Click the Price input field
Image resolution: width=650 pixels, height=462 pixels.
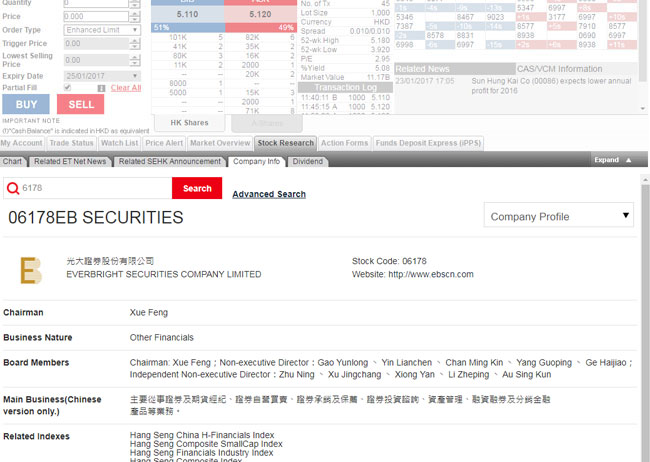tap(96, 17)
